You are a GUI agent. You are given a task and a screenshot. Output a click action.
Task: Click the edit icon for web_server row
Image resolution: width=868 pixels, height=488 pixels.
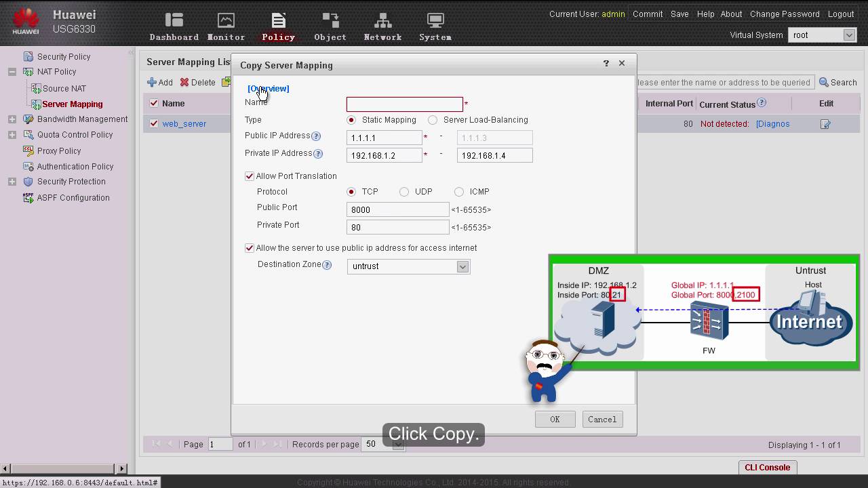pos(825,124)
